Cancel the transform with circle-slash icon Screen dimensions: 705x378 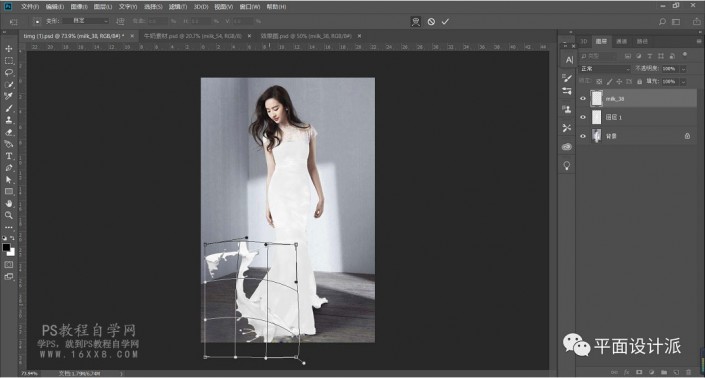(x=431, y=22)
